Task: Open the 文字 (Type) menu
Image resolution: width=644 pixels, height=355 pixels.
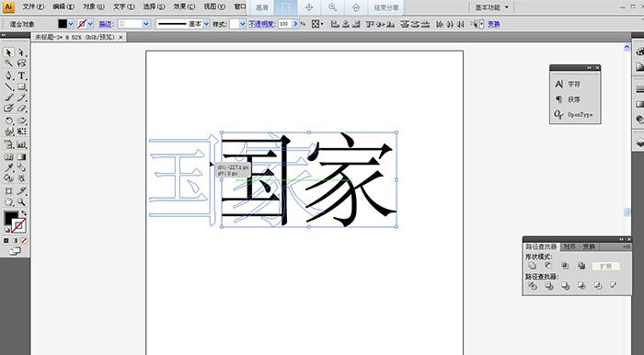Action: pyautogui.click(x=124, y=7)
